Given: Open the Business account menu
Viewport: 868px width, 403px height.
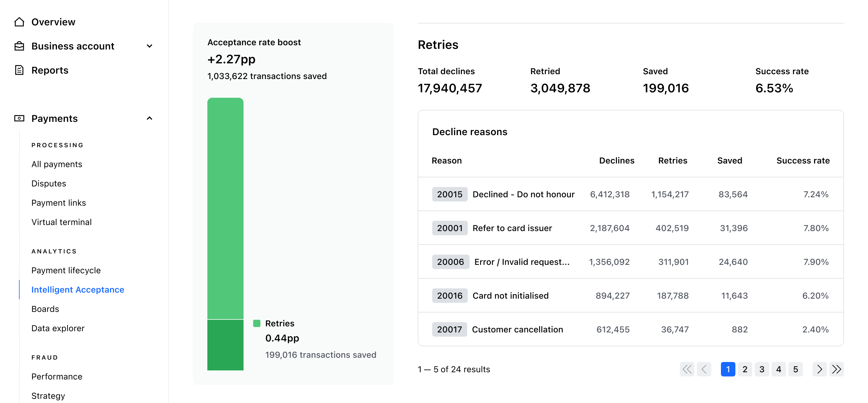Looking at the screenshot, I should [73, 46].
